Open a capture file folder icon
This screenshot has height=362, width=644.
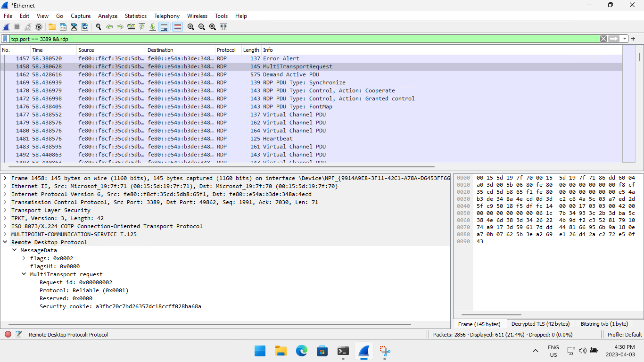[52, 27]
